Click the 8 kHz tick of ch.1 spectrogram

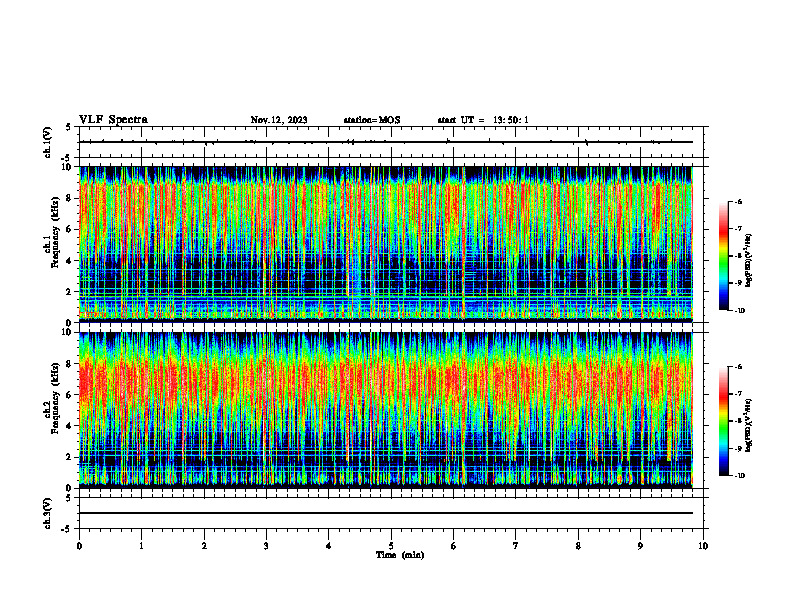click(70, 198)
